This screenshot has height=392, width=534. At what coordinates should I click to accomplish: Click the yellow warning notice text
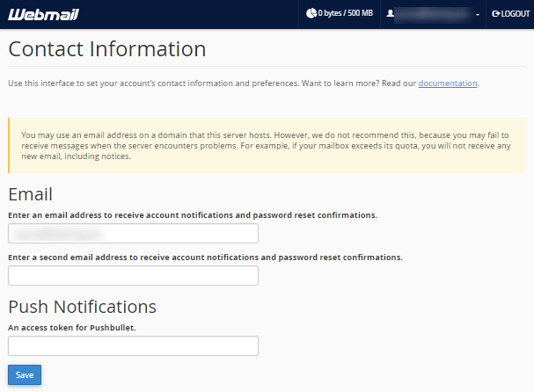tap(266, 146)
